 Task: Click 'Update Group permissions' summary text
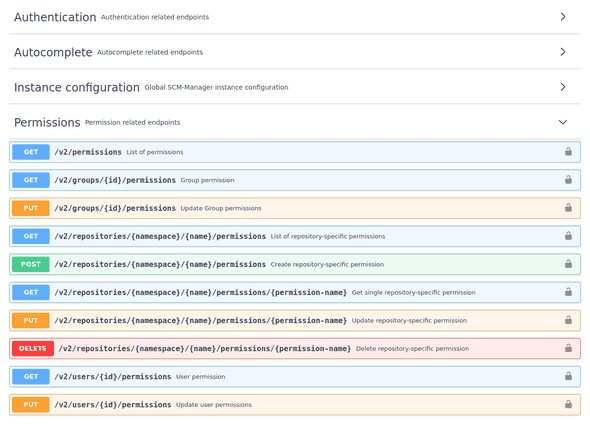pos(221,208)
